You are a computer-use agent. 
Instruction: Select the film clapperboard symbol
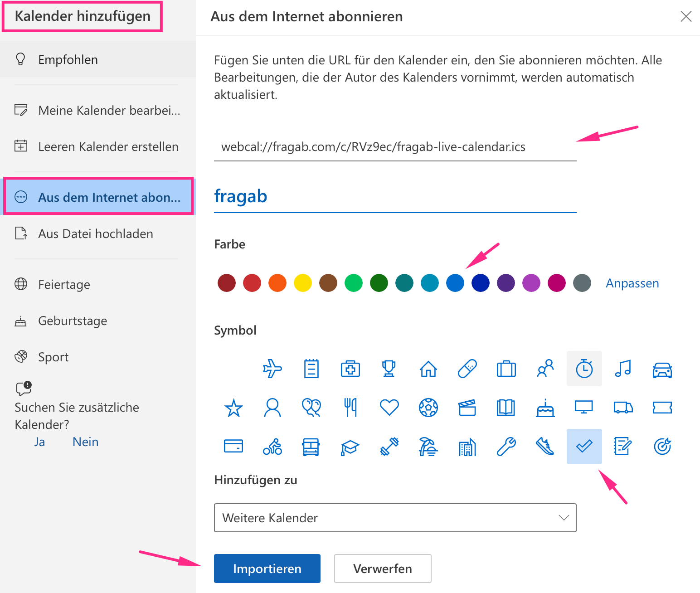point(467,408)
